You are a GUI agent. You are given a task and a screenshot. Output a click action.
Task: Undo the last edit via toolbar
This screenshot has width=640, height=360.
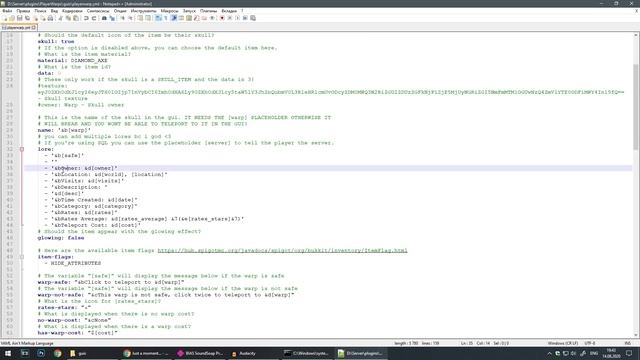tap(86, 18)
